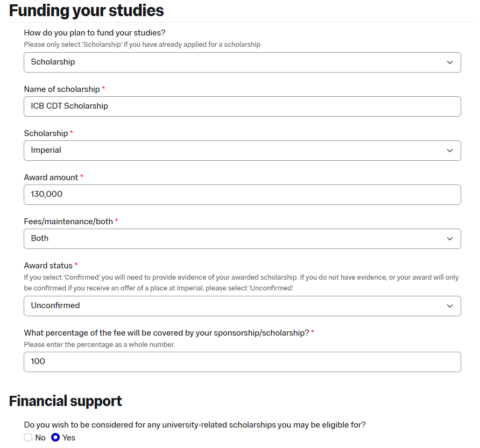Viewport: 480px width, 448px height.
Task: Open the Scholarship dropdown showing Imperial
Action: [x=242, y=151]
